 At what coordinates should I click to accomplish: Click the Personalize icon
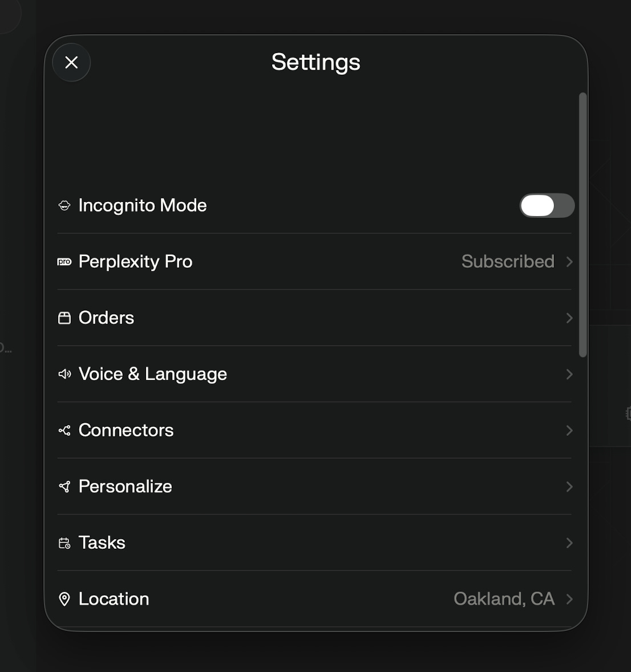pyautogui.click(x=64, y=487)
